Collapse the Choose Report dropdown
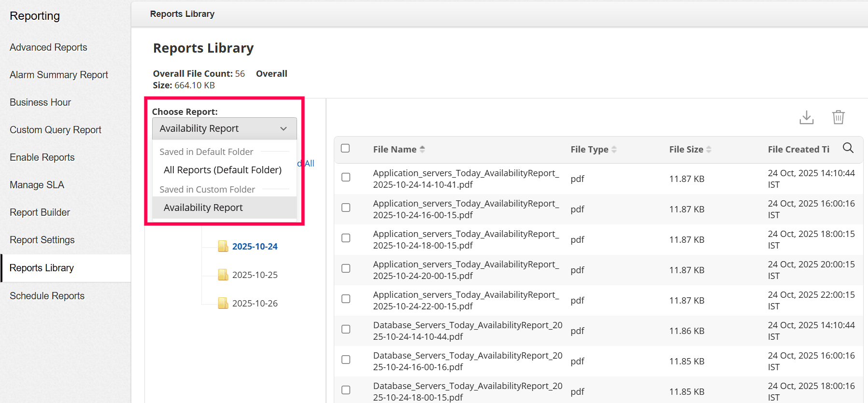The height and width of the screenshot is (403, 868). coord(283,129)
